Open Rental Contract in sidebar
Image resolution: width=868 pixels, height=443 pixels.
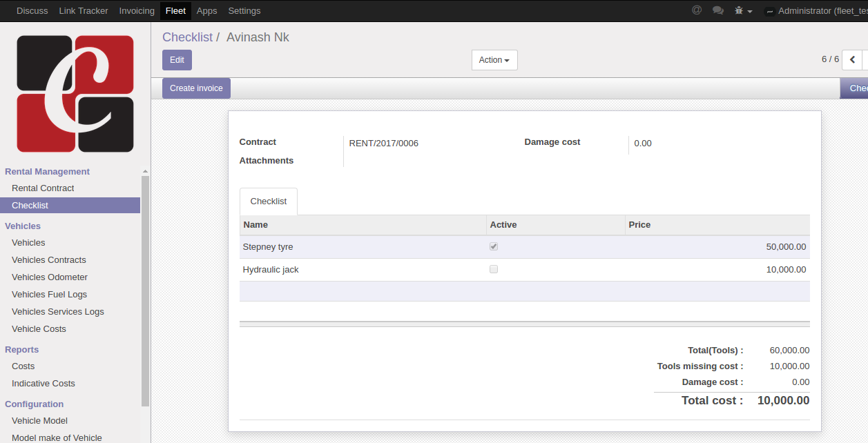point(43,188)
